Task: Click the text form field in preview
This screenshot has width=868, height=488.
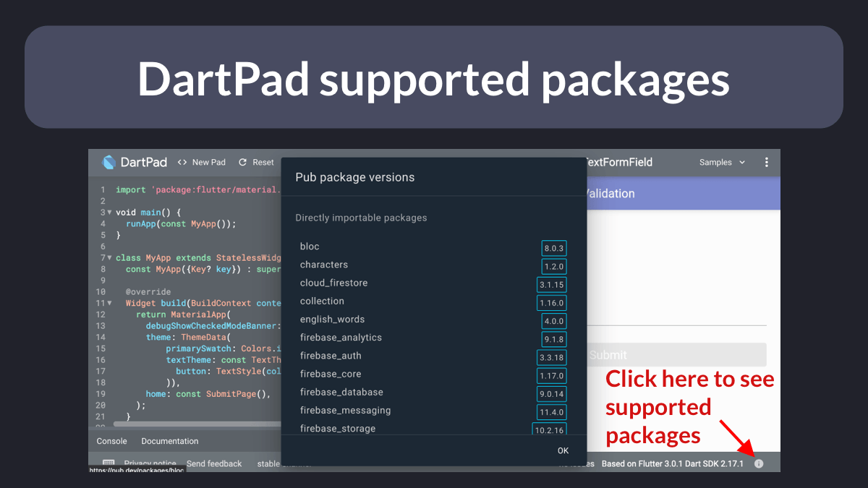Action: [676, 312]
